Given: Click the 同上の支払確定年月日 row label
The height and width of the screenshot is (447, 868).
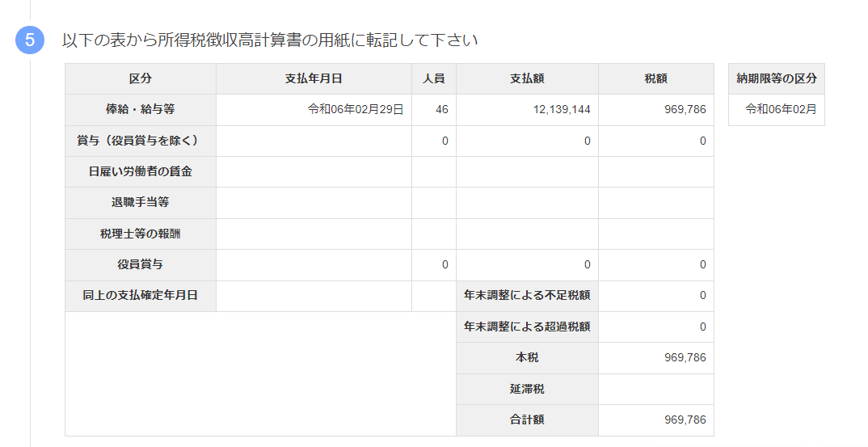Looking at the screenshot, I should (x=141, y=296).
